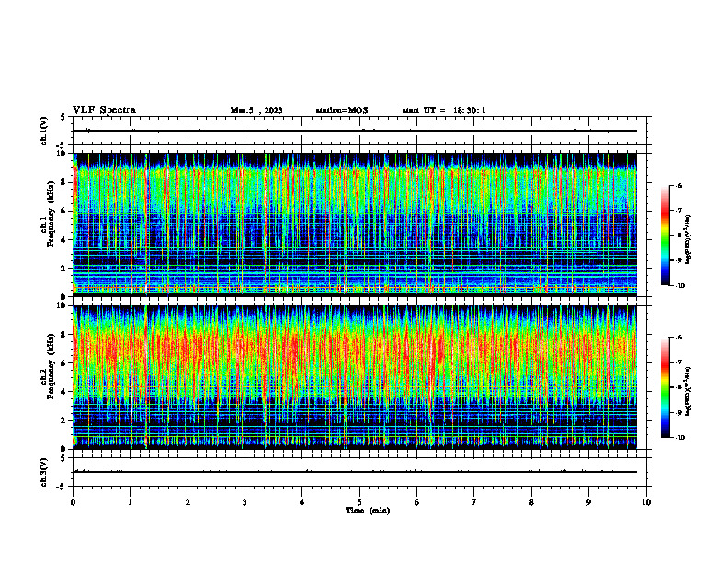
Task: Click the "-6" label on ch.1 color bar
Action: tap(677, 185)
